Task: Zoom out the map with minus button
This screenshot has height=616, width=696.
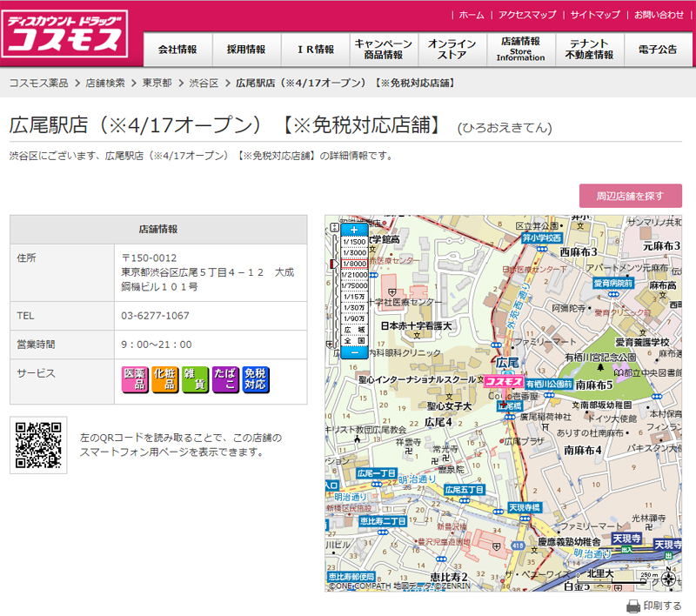Action: [353, 352]
